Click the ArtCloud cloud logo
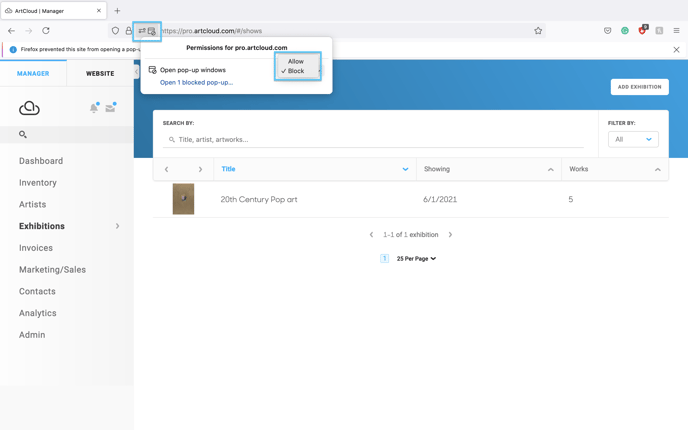The height and width of the screenshot is (430, 688). click(29, 108)
